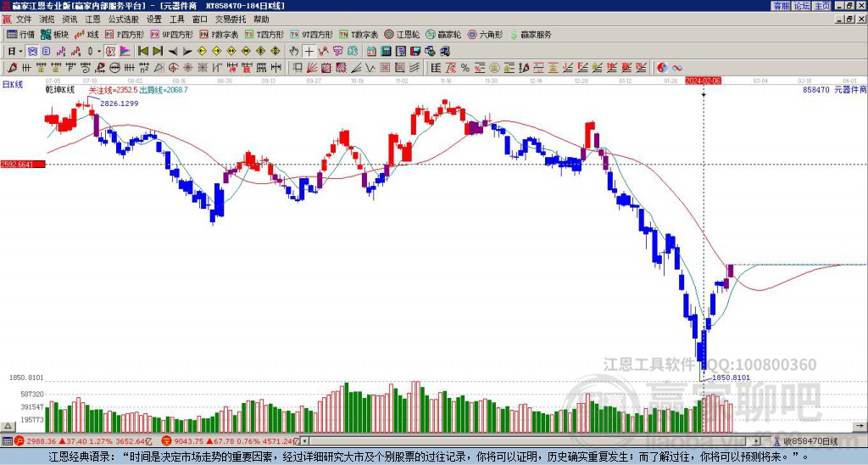Open the 板块 sector view
868x465 pixels.
pos(54,34)
